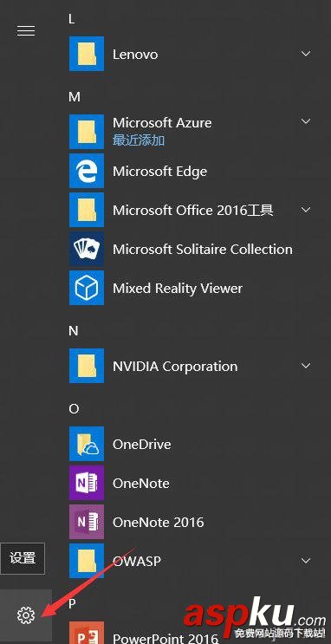Expand the Lenovo folder chevron
Screen dimensions: 331x644
tap(306, 54)
